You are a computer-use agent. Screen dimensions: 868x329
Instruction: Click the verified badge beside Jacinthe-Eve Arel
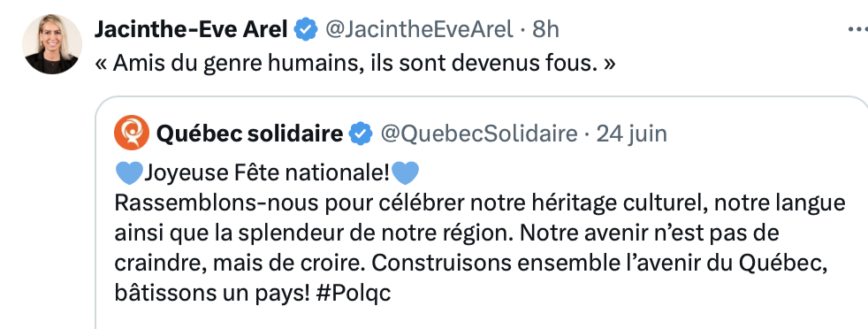tap(306, 29)
